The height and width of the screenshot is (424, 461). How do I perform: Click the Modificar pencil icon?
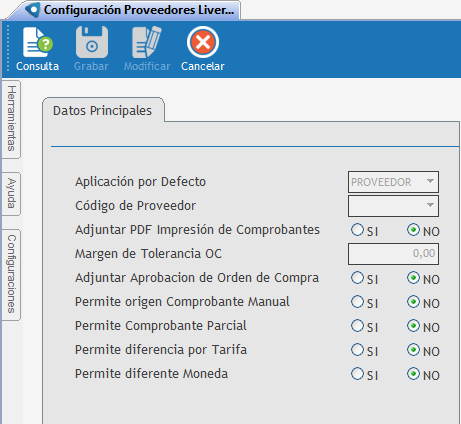(147, 42)
